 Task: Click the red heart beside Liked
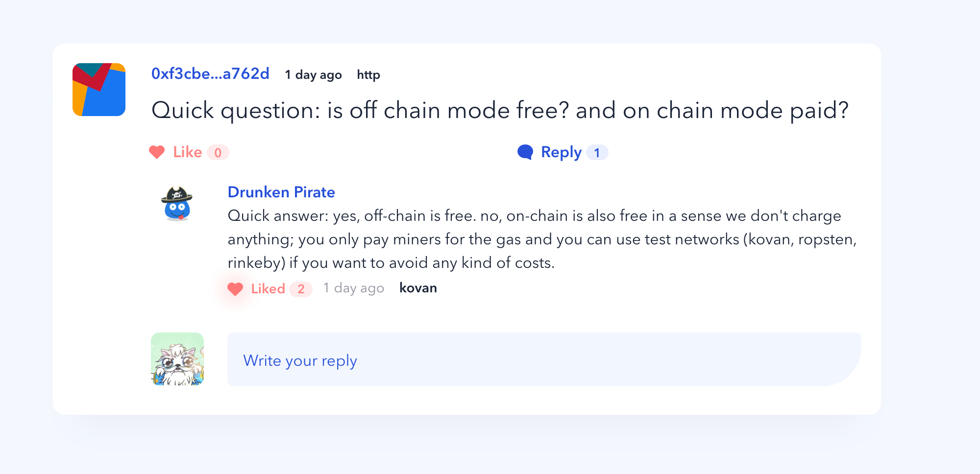point(235,289)
